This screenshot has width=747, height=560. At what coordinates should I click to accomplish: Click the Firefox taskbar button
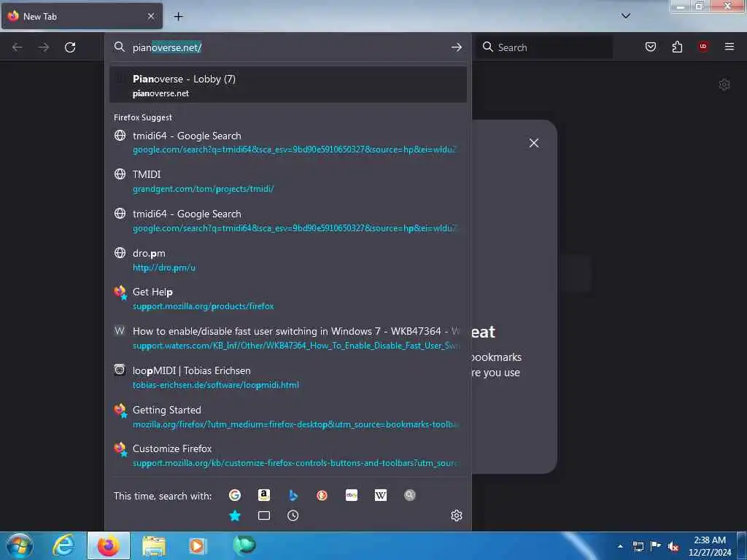[108, 545]
